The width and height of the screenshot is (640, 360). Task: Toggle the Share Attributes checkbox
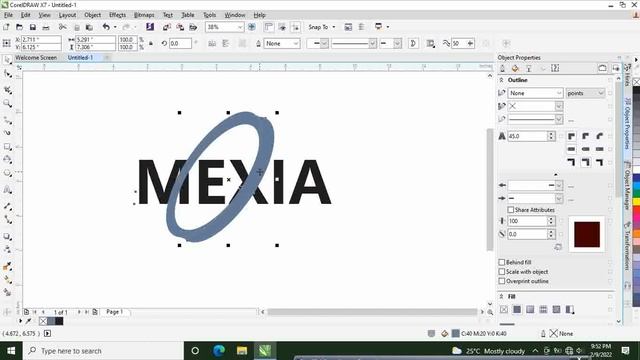511,210
